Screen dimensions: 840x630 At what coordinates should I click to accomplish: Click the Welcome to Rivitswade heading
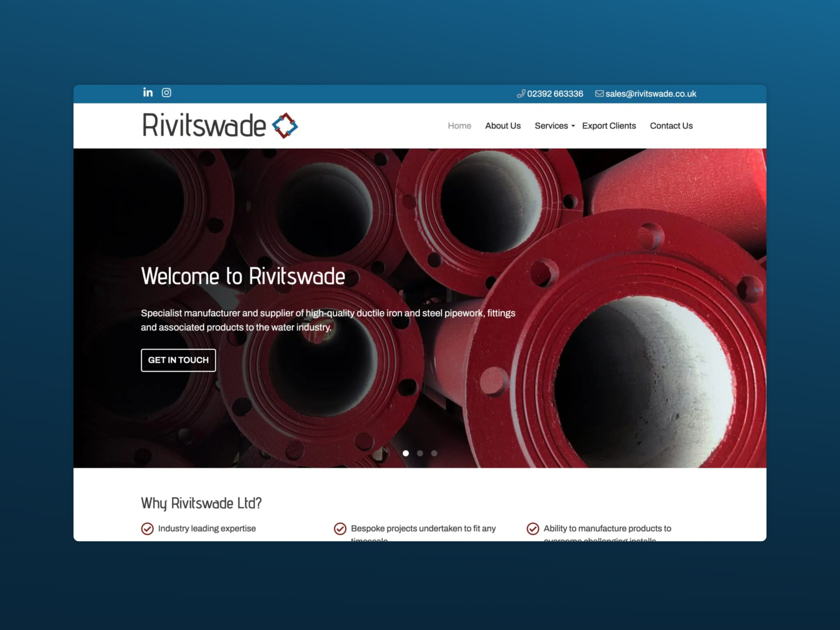click(x=243, y=276)
